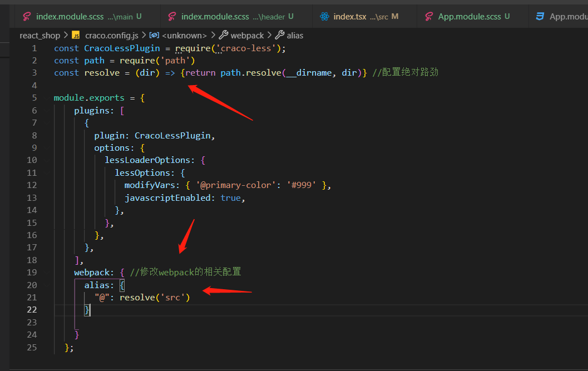Fold lessOptions at line 11
The image size is (588, 371).
[x=47, y=173]
